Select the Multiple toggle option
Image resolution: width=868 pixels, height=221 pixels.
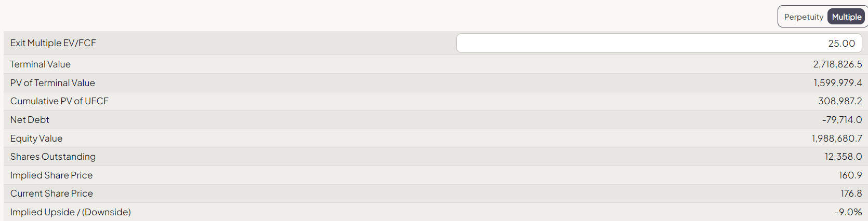point(846,17)
